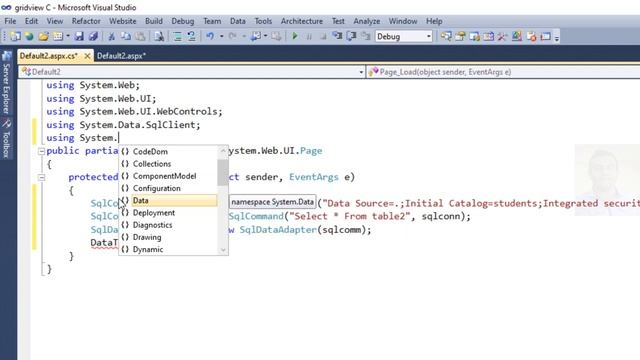Collapse the public partial class outline
The height and width of the screenshot is (360, 640).
click(x=41, y=151)
